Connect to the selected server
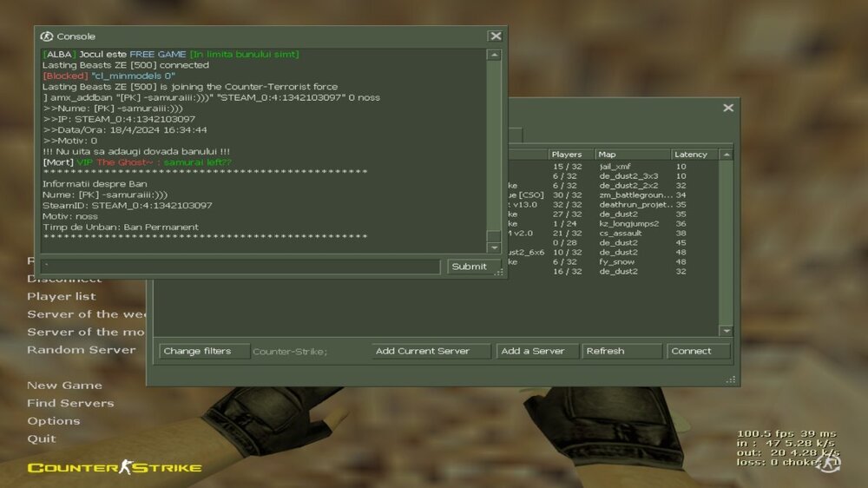Image resolution: width=868 pixels, height=488 pixels. point(698,351)
